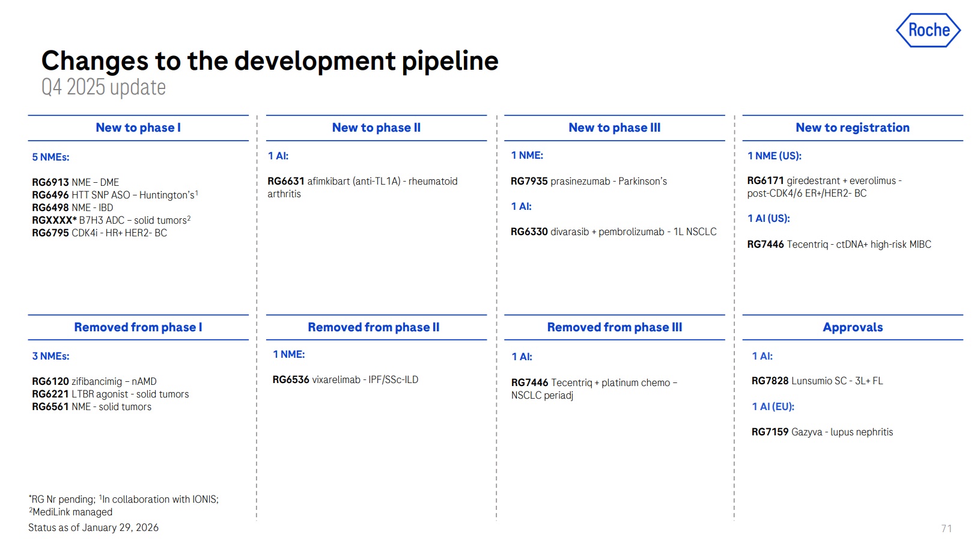Click the RG7828 Lunsumio SC entry

tap(817, 381)
